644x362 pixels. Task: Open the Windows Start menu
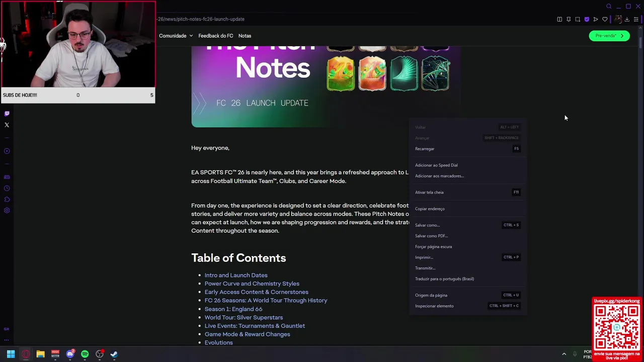click(x=11, y=354)
